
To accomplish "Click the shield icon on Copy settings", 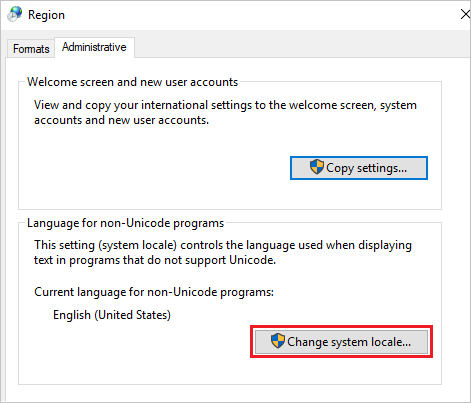I will (x=317, y=167).
